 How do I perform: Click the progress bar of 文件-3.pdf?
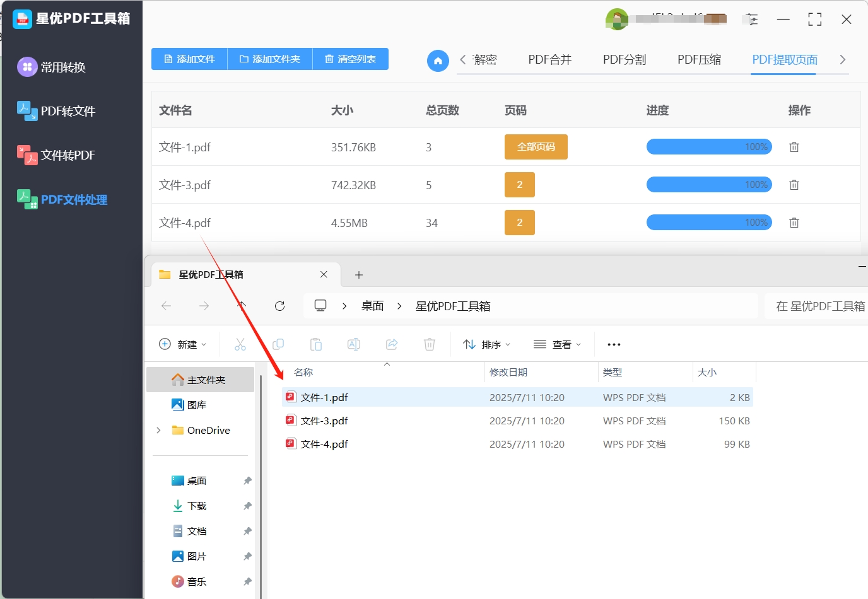click(x=709, y=185)
